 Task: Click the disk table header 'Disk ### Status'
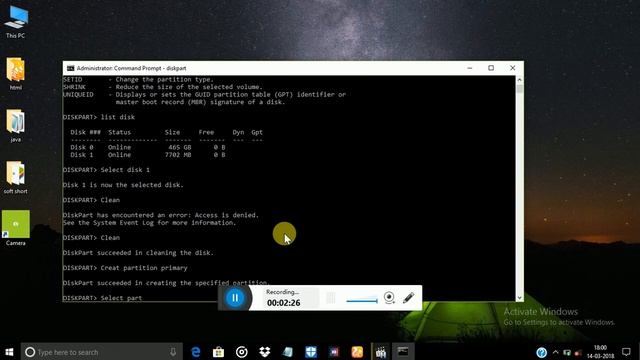tap(100, 132)
